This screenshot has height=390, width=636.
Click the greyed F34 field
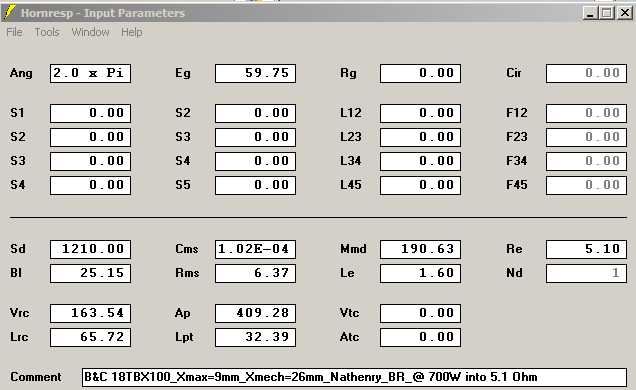click(x=587, y=161)
